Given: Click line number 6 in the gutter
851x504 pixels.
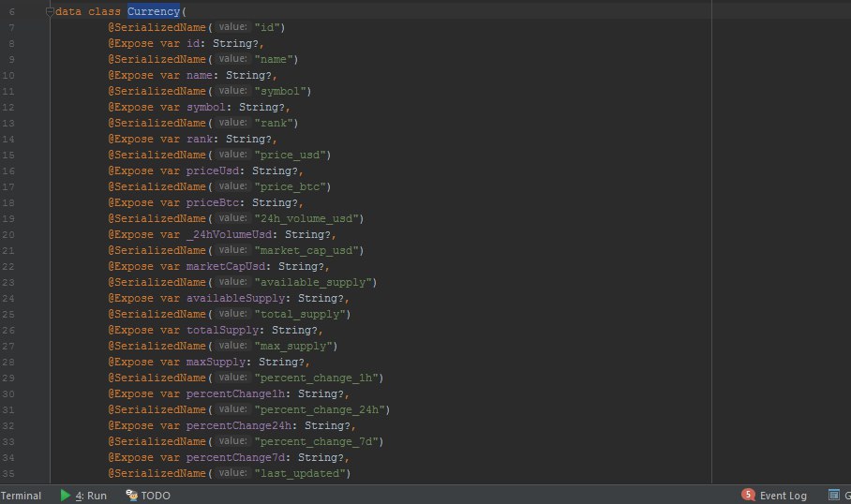Looking at the screenshot, I should (11, 11).
